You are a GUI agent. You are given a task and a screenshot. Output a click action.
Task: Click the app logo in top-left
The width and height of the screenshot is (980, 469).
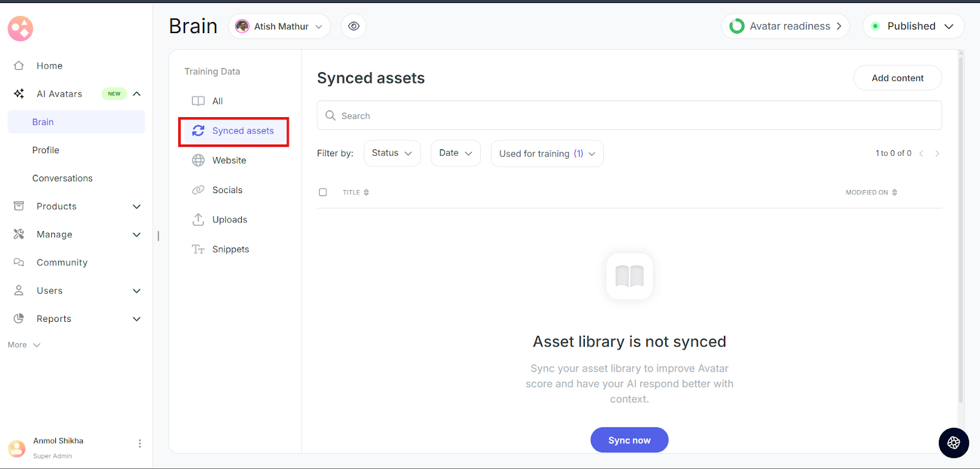(x=20, y=28)
